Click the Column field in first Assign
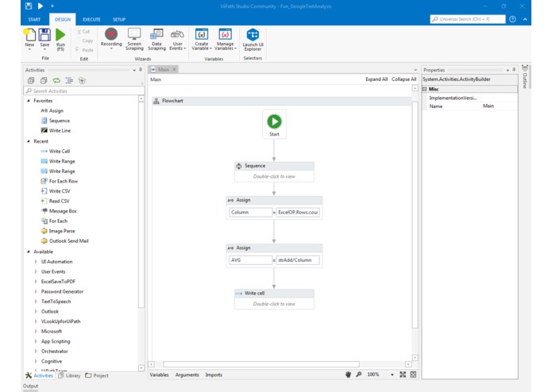 pyautogui.click(x=251, y=213)
